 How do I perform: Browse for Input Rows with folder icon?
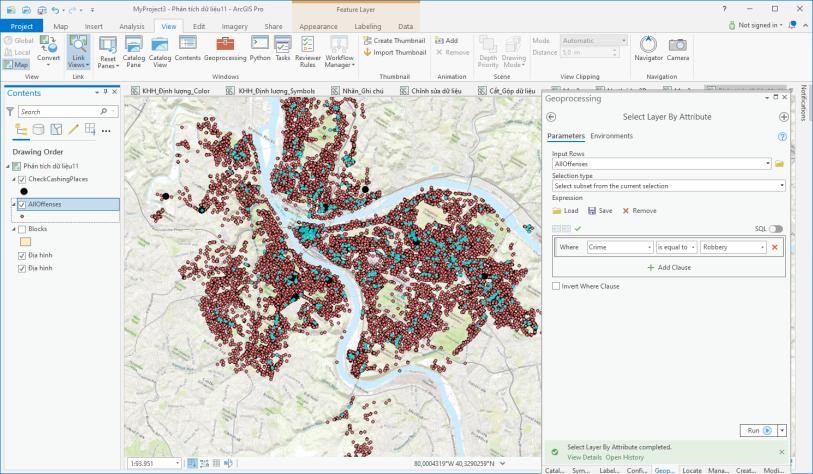pyautogui.click(x=779, y=164)
